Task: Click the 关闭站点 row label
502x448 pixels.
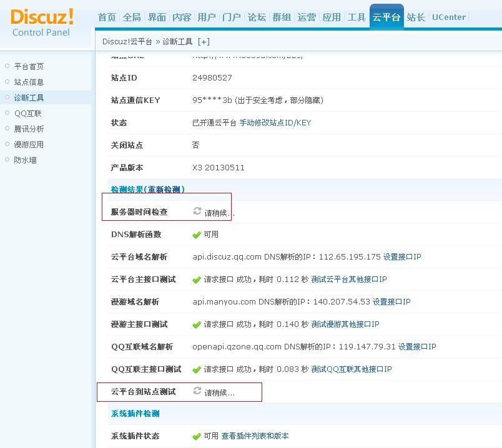Action: [127, 145]
